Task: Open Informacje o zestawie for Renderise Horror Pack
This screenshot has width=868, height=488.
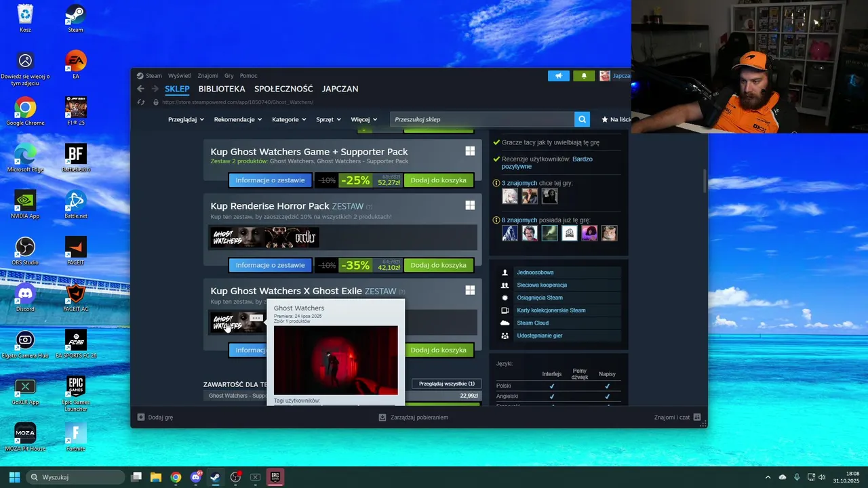Action: coord(270,265)
